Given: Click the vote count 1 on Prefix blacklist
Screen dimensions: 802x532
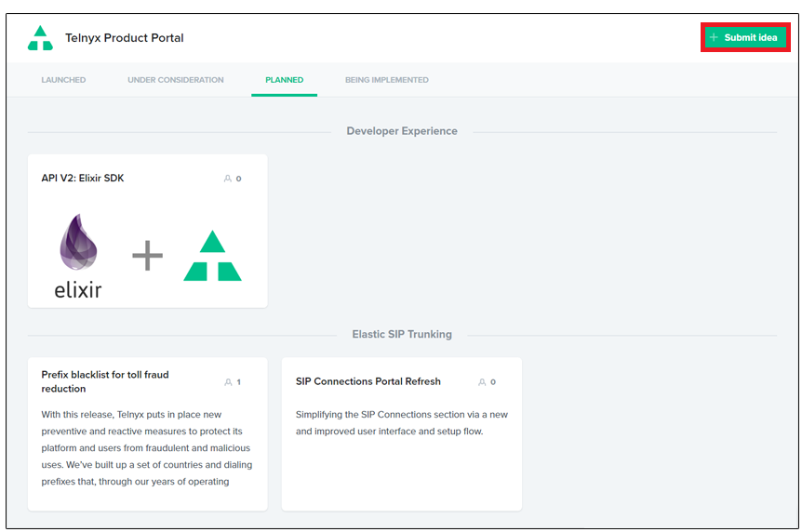Looking at the screenshot, I should click(x=239, y=382).
